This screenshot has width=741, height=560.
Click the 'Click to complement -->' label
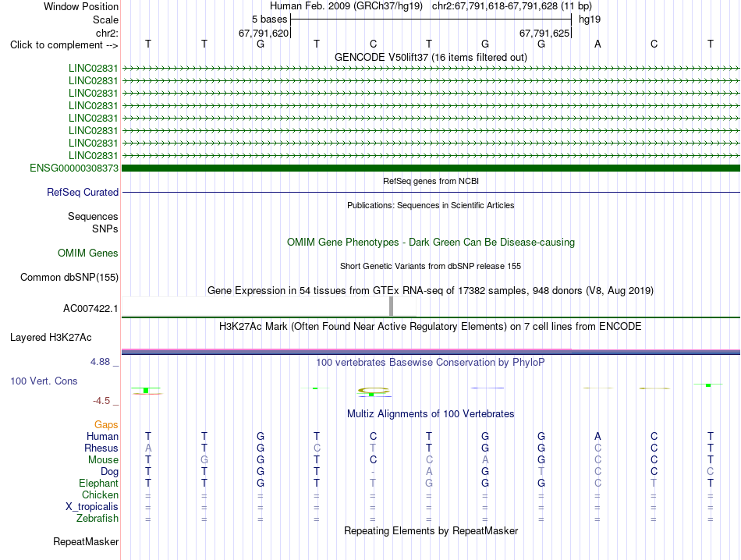(64, 45)
